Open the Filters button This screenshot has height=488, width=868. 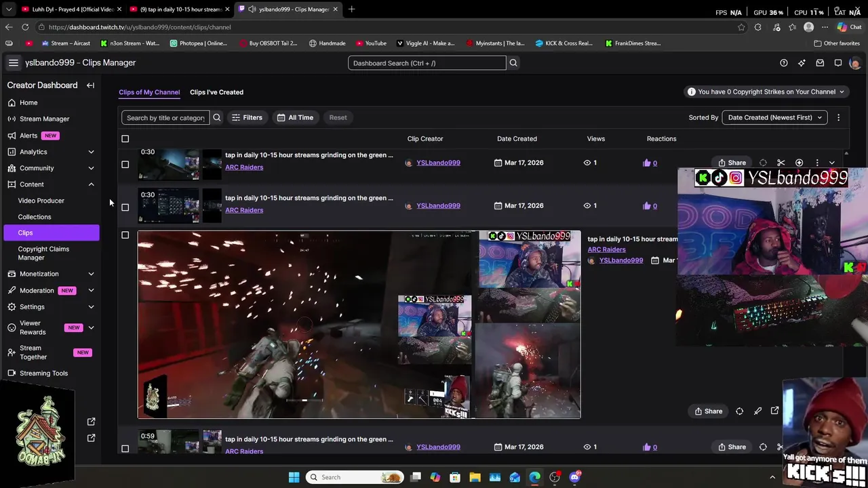click(x=247, y=117)
